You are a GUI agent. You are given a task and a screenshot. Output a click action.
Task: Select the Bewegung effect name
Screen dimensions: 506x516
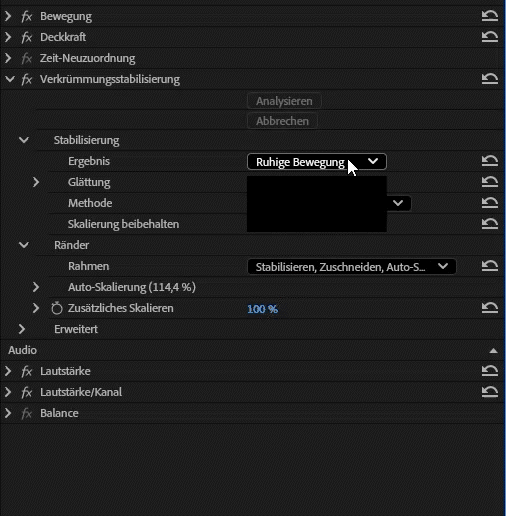[66, 16]
